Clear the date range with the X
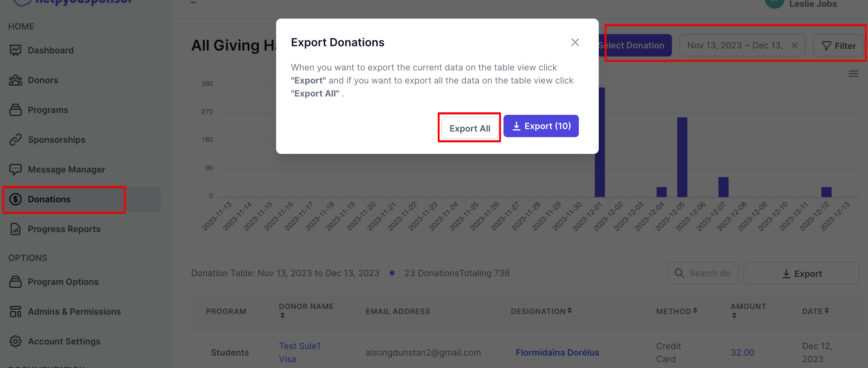Screen dimensions: 868x368 [794, 46]
